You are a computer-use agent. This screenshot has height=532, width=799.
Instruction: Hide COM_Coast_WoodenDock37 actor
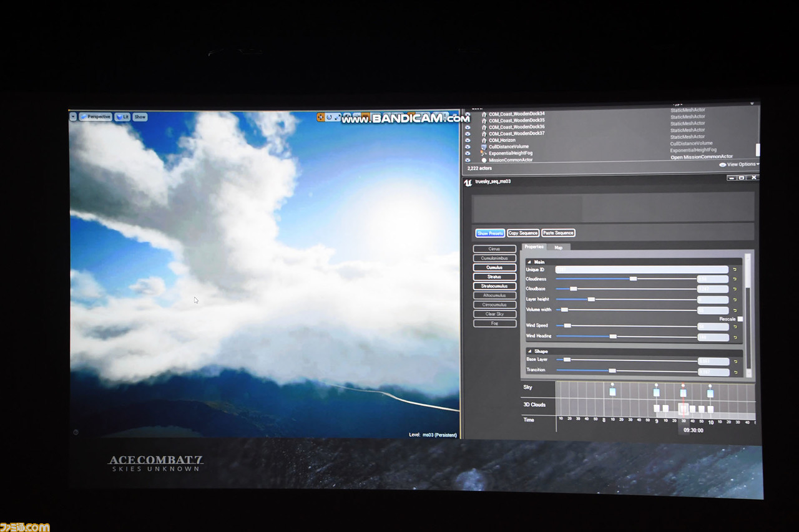pyautogui.click(x=468, y=133)
